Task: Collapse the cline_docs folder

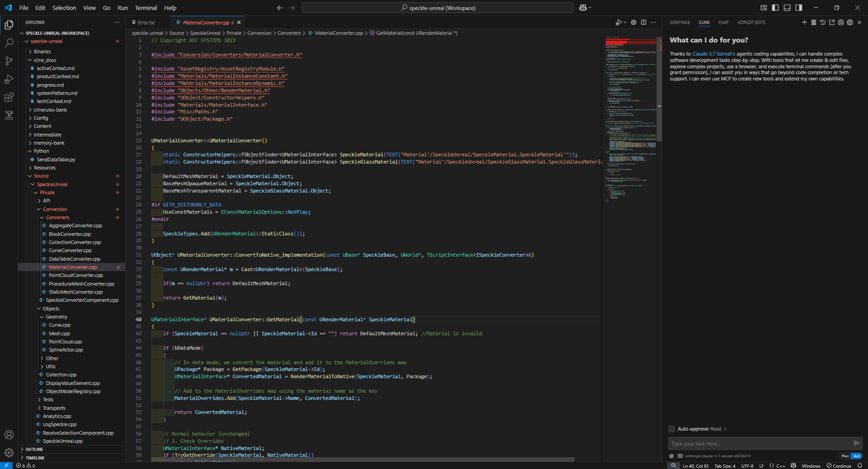Action: (45, 60)
